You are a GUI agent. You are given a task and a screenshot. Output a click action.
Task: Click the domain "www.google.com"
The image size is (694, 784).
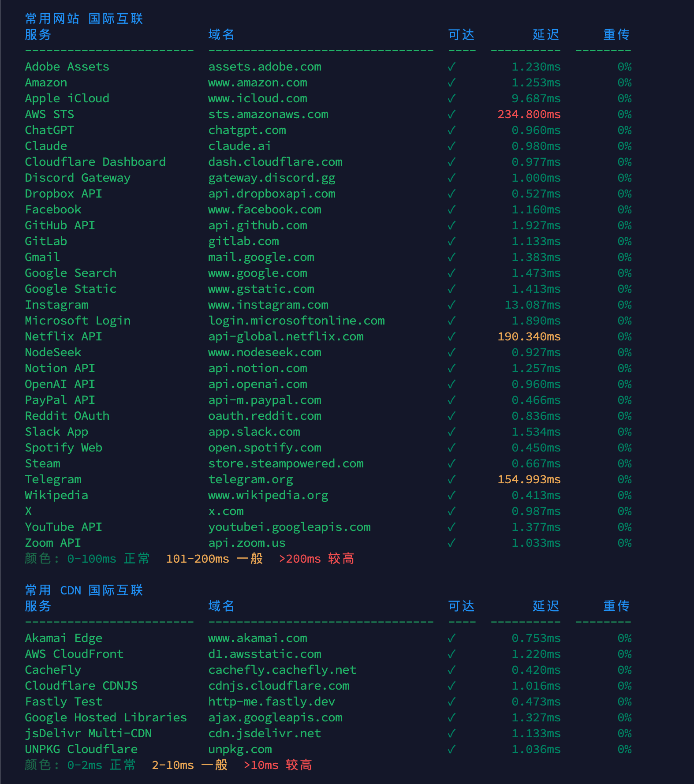(x=257, y=273)
